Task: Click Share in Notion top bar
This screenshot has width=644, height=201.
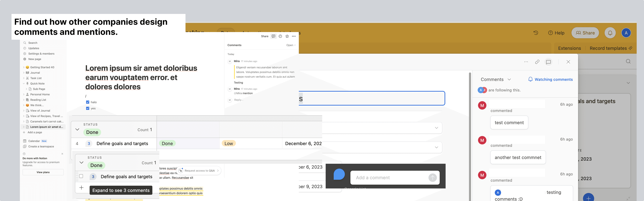Action: [264, 36]
